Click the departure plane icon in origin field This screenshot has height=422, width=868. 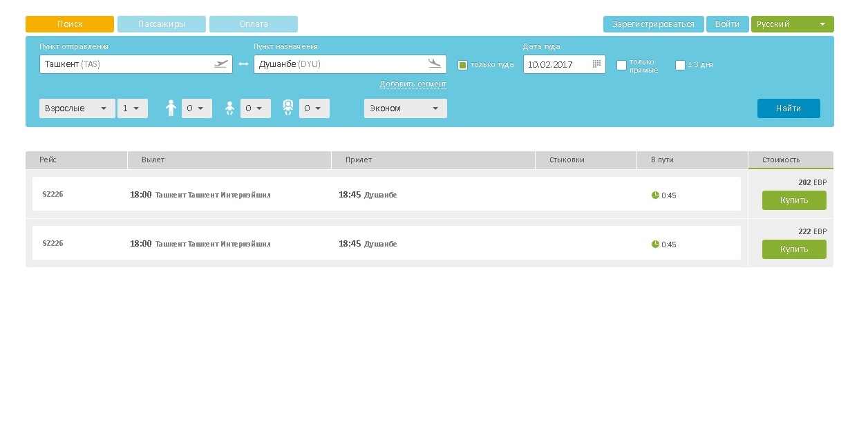pyautogui.click(x=220, y=64)
